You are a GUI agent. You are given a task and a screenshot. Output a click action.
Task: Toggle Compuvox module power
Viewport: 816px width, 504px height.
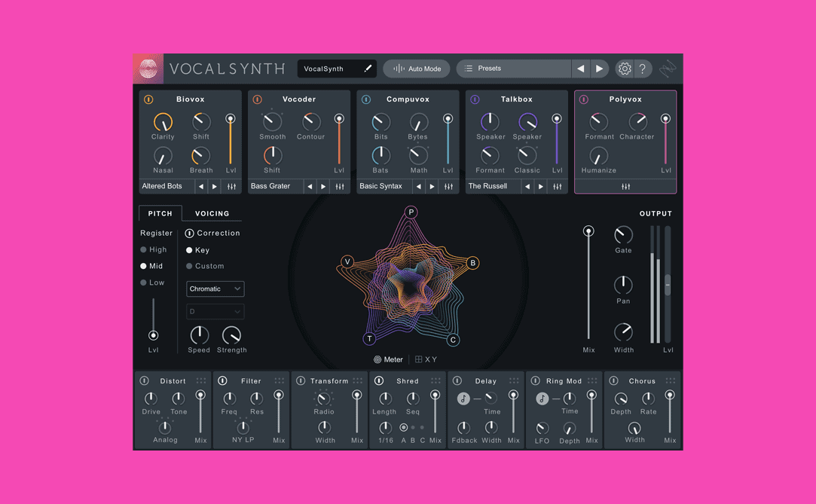pyautogui.click(x=366, y=99)
